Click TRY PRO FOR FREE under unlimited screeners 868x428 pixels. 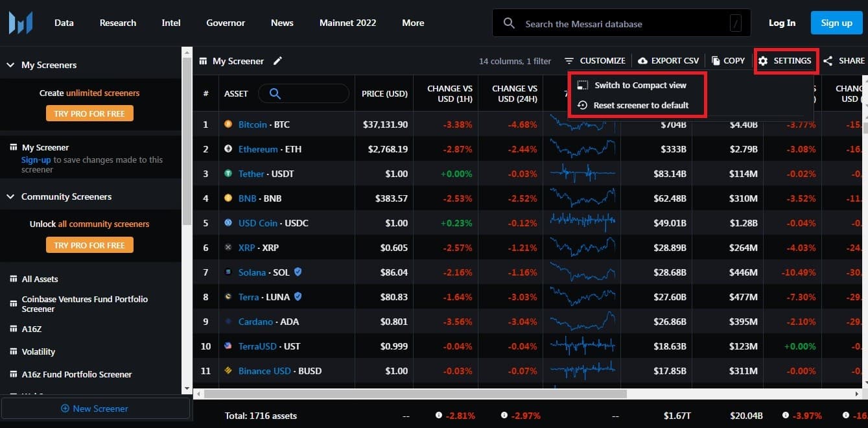tap(89, 113)
